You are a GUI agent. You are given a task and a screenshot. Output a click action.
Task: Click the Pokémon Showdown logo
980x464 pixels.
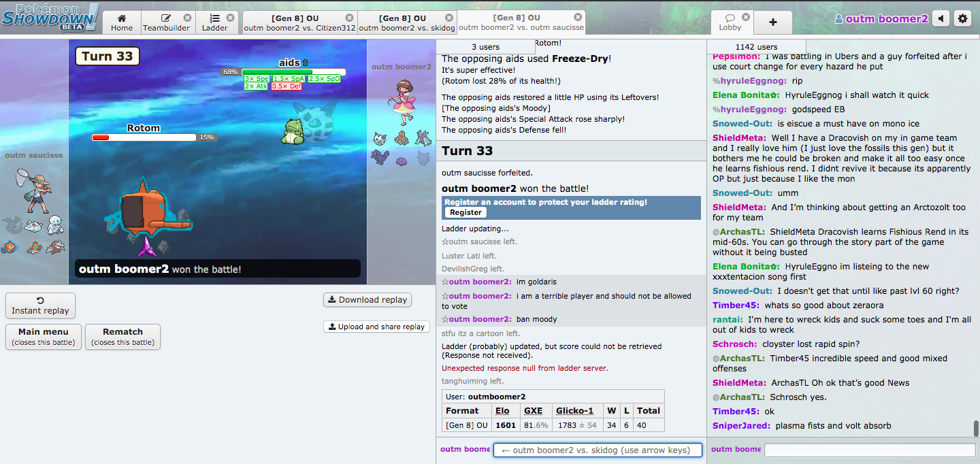tap(50, 16)
